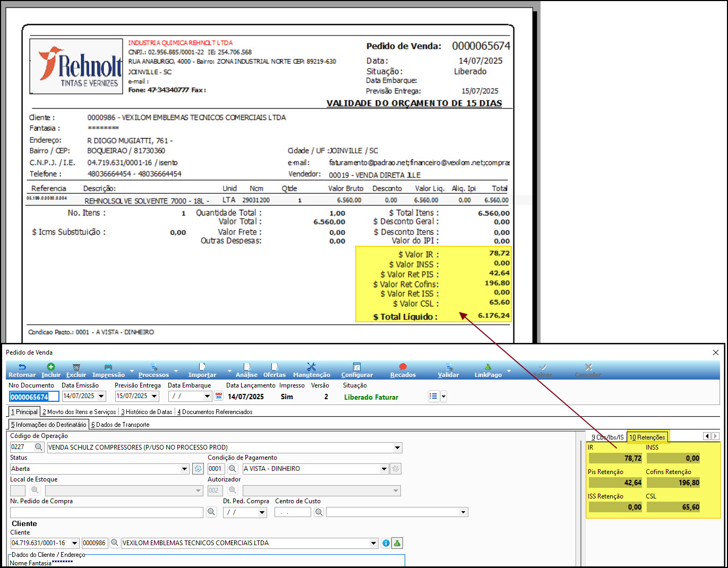Click the Nro Documento field 0000065674
This screenshot has height=568, width=728.
tap(34, 397)
